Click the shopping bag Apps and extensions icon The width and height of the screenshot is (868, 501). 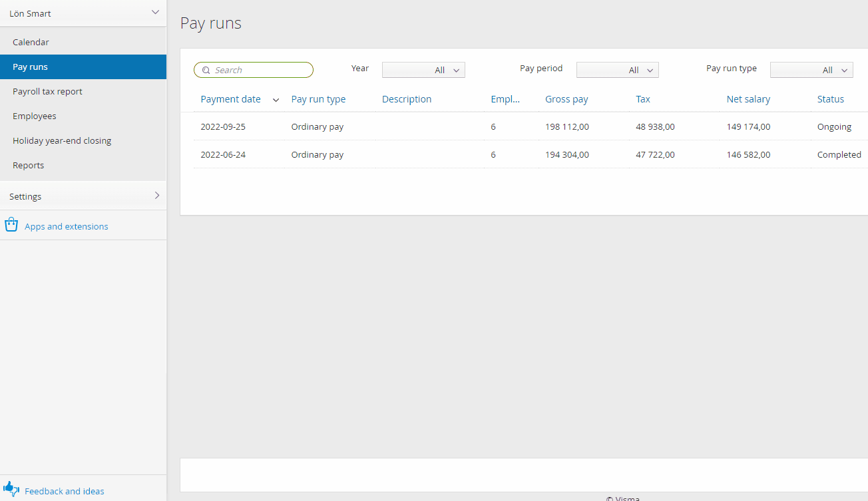(x=11, y=225)
